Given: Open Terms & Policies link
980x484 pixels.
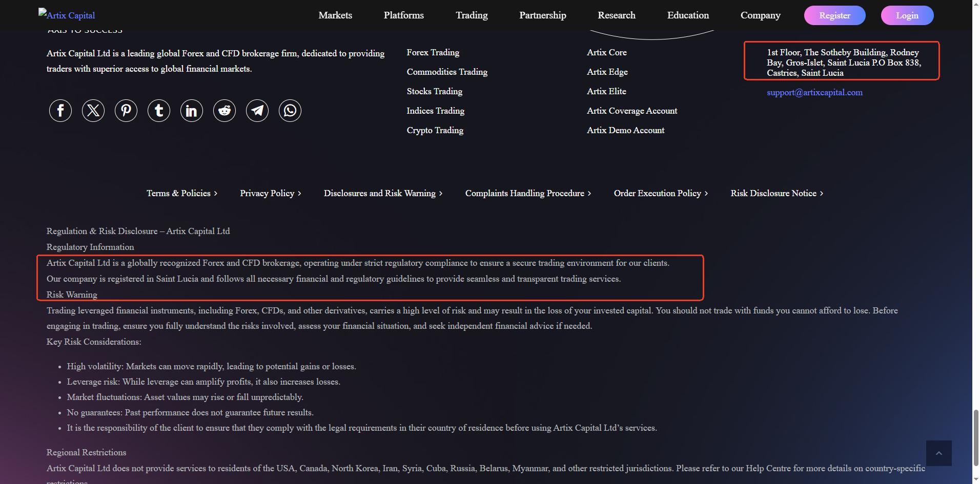Looking at the screenshot, I should tap(182, 193).
